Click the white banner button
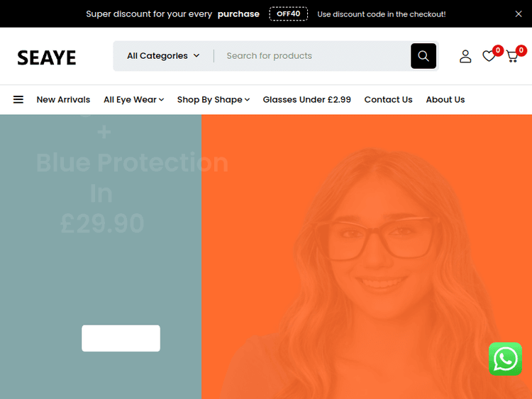 pyautogui.click(x=121, y=338)
